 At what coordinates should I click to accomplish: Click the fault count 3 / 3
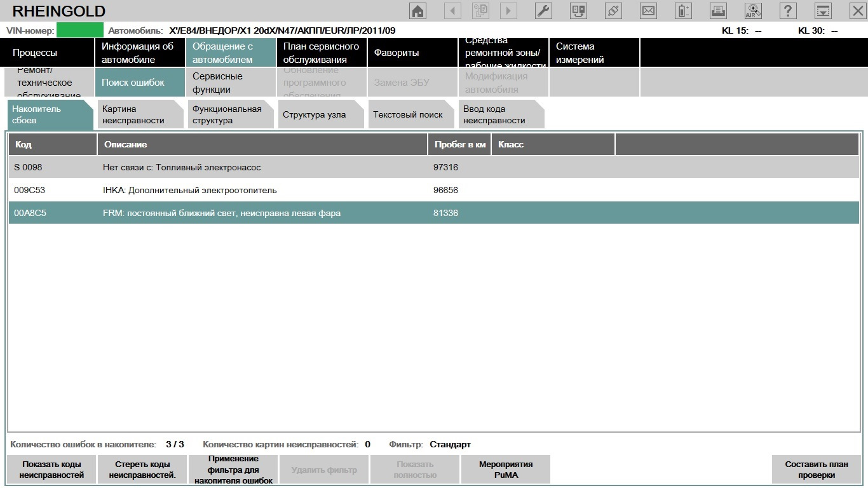[175, 444]
